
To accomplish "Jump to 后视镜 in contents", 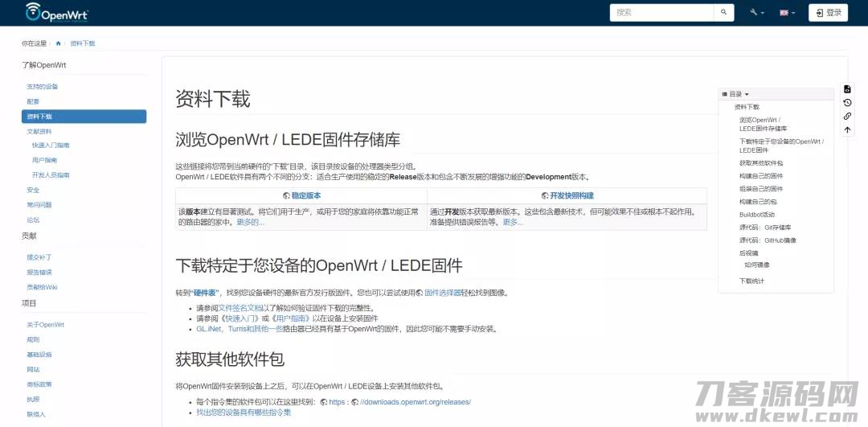I will 748,253.
